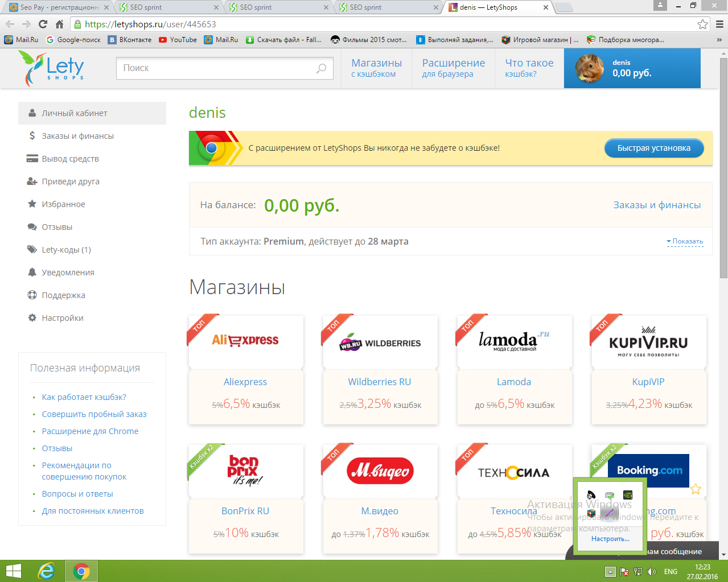
Task: Click the network tray icon
Action: tap(638, 572)
